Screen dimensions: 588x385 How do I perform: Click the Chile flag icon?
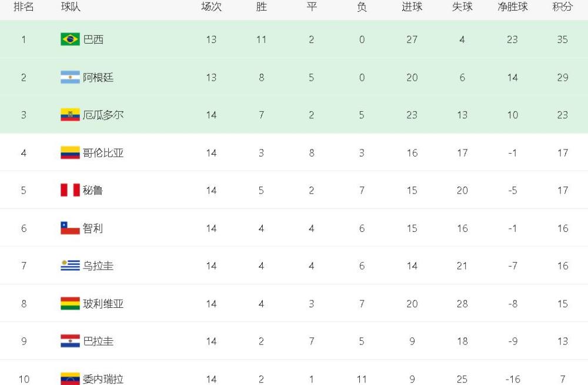70,228
